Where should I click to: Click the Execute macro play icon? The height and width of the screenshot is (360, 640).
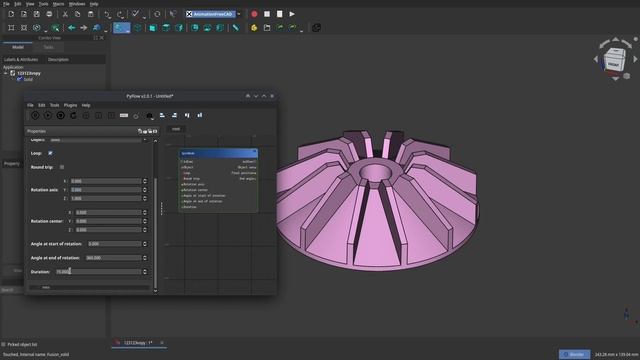coord(292,14)
